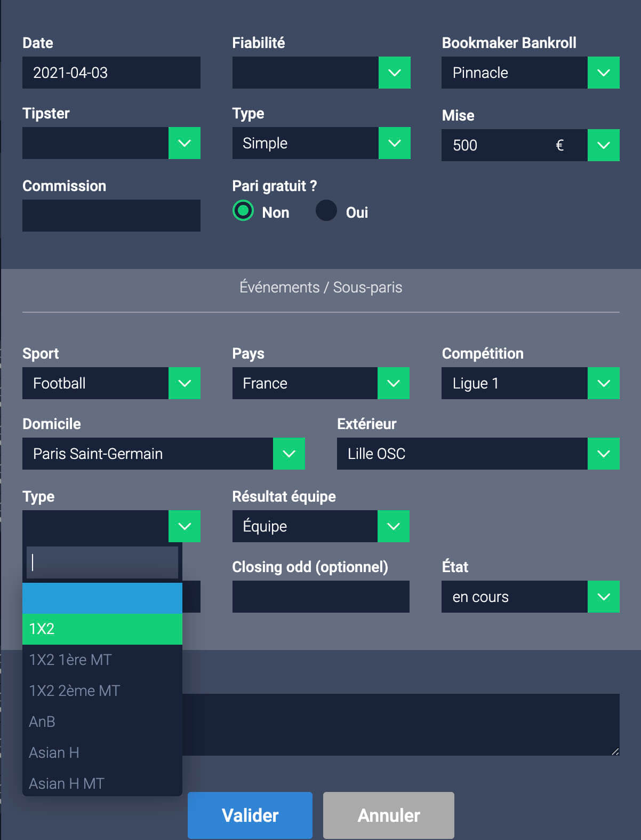Click the Pays France chevron icon
The image size is (641, 840).
pos(394,383)
